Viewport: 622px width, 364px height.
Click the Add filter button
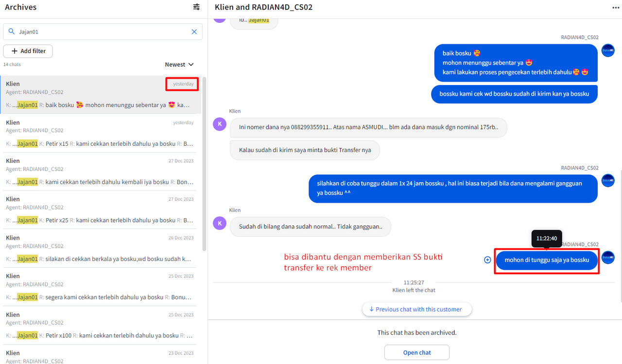click(28, 51)
